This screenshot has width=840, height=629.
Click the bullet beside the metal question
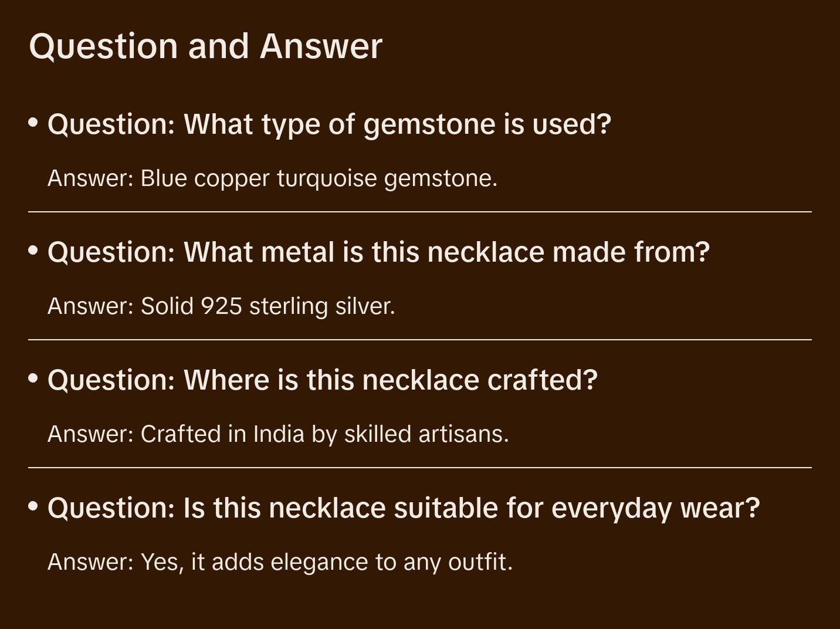(33, 251)
